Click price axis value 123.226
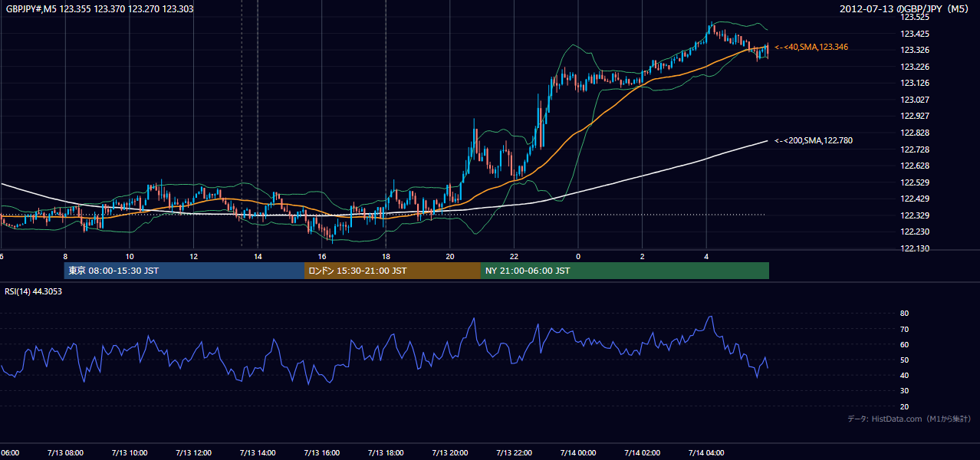 914,67
